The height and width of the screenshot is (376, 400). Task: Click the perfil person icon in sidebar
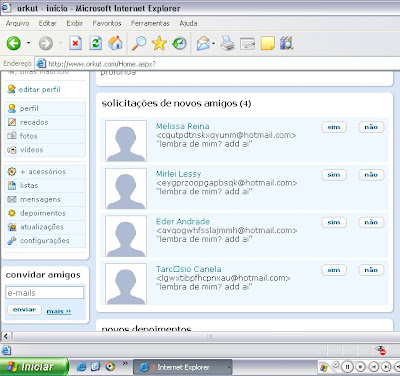[12, 108]
